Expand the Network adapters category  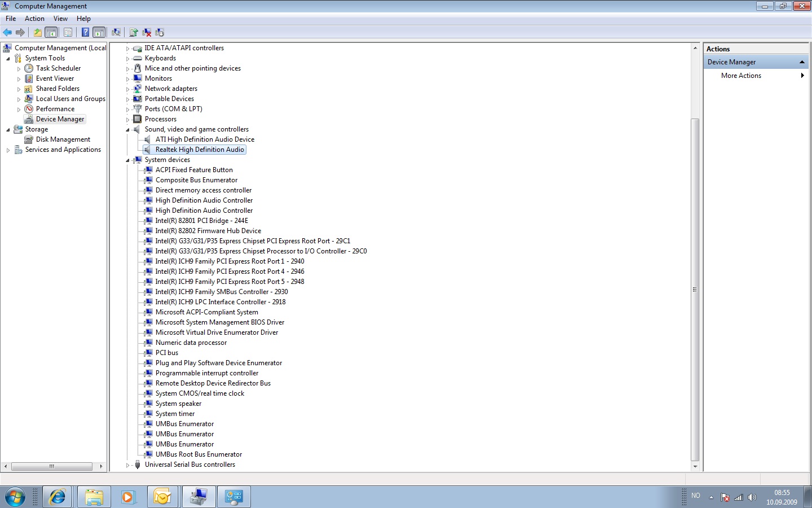click(x=127, y=89)
